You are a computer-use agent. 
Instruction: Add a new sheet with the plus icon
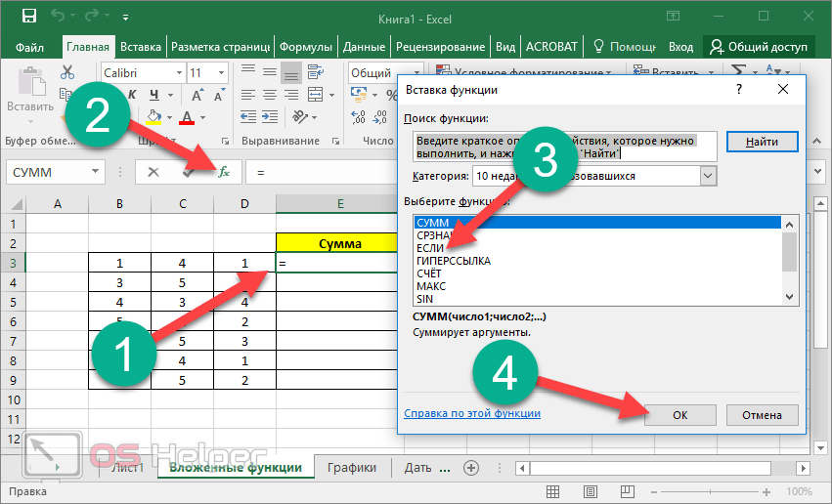(472, 468)
